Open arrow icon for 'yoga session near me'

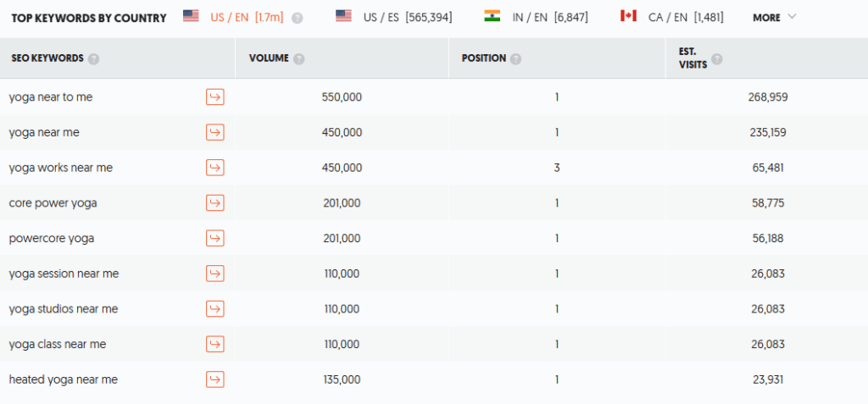click(214, 274)
